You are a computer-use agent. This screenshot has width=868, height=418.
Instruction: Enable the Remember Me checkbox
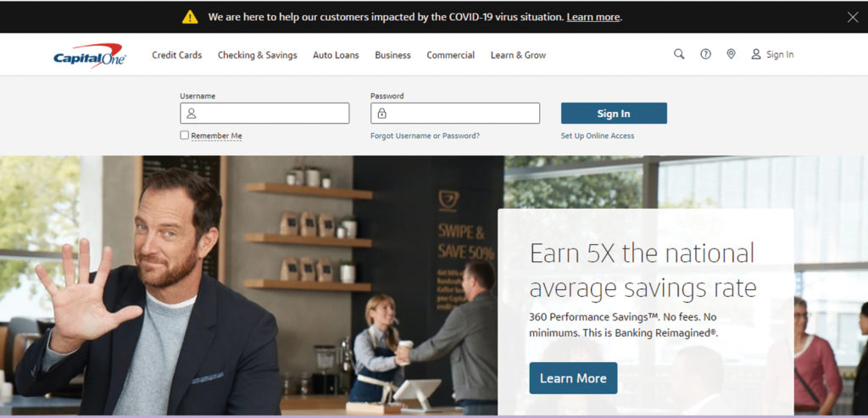coord(184,135)
